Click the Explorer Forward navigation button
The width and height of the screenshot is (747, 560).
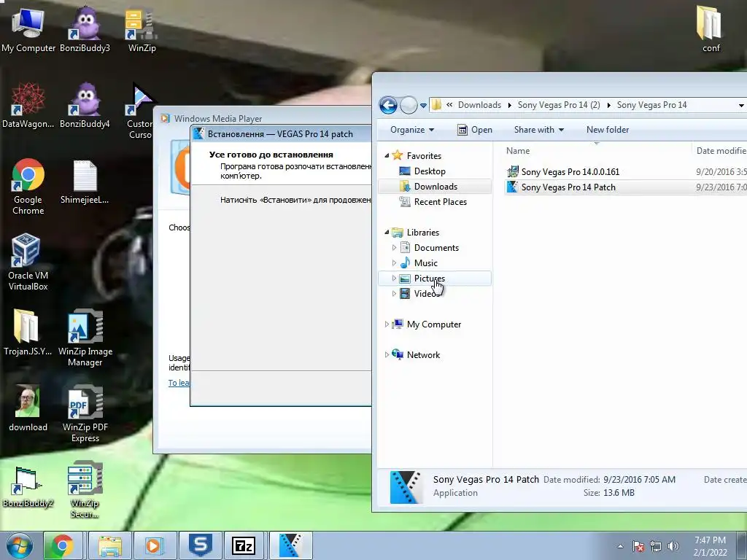tap(409, 105)
